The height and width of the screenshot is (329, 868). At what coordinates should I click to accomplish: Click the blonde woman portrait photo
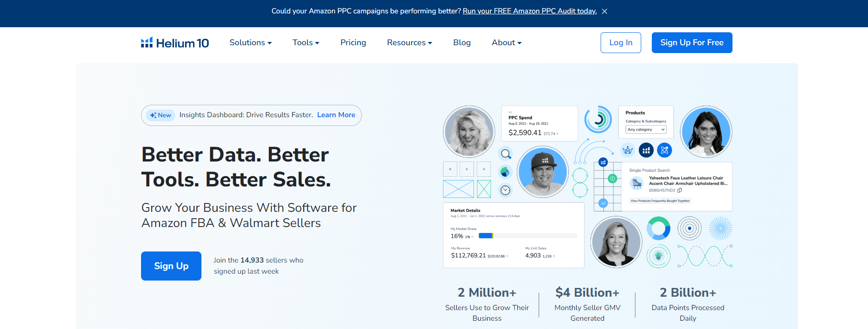(469, 132)
